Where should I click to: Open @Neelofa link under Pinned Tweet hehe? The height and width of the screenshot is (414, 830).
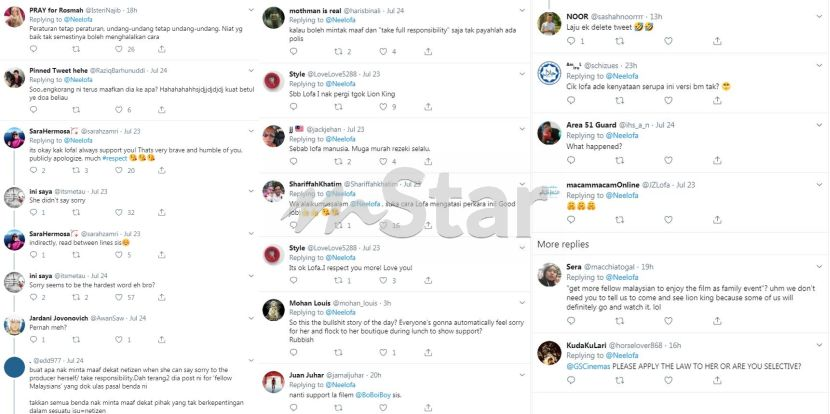coord(78,79)
